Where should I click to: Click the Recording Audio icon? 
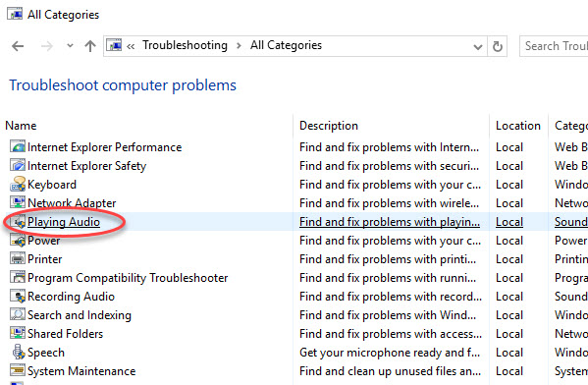click(x=18, y=296)
